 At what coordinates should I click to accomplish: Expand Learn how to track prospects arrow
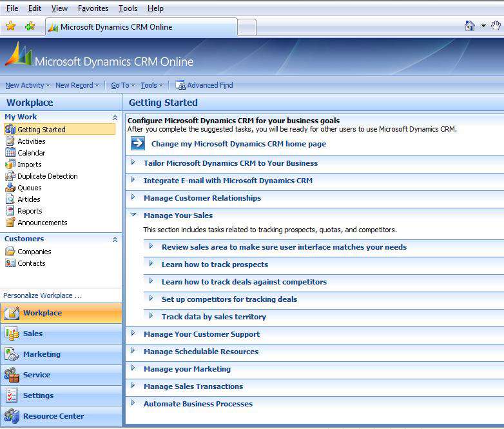pyautogui.click(x=151, y=264)
